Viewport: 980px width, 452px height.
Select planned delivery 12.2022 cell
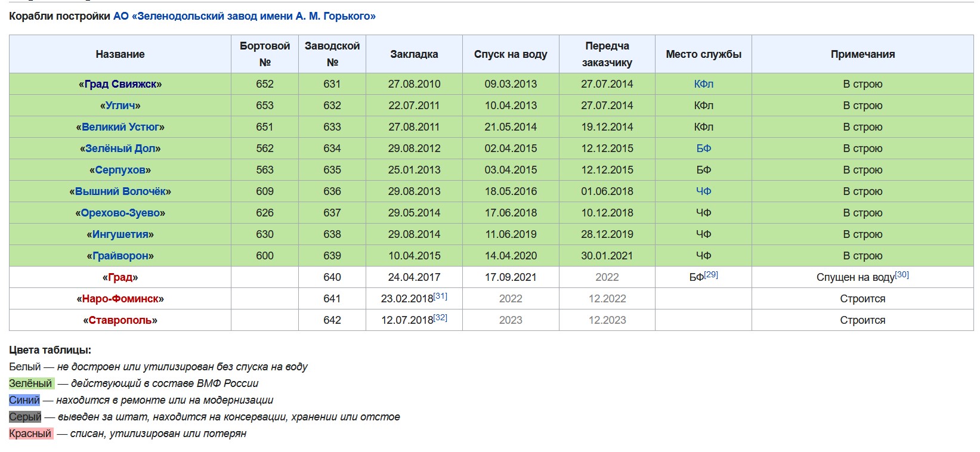(x=607, y=299)
